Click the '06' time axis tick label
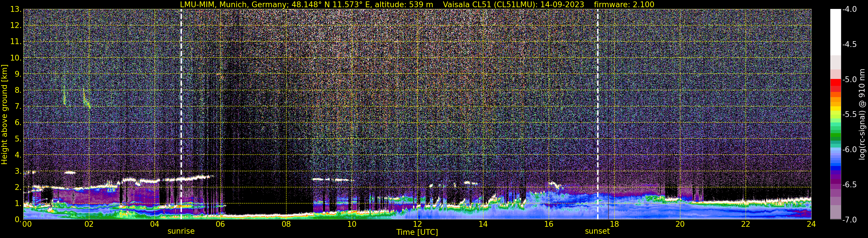This screenshot has width=868, height=238. (x=220, y=224)
